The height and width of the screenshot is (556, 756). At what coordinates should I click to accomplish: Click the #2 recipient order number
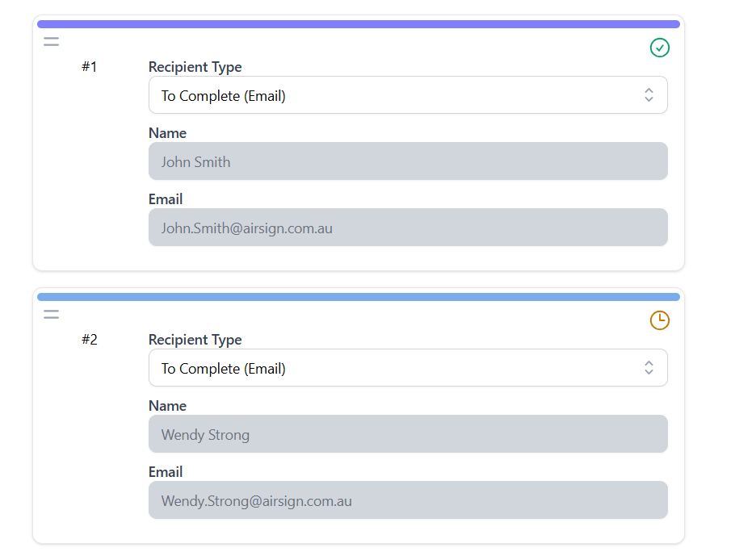[x=89, y=340]
